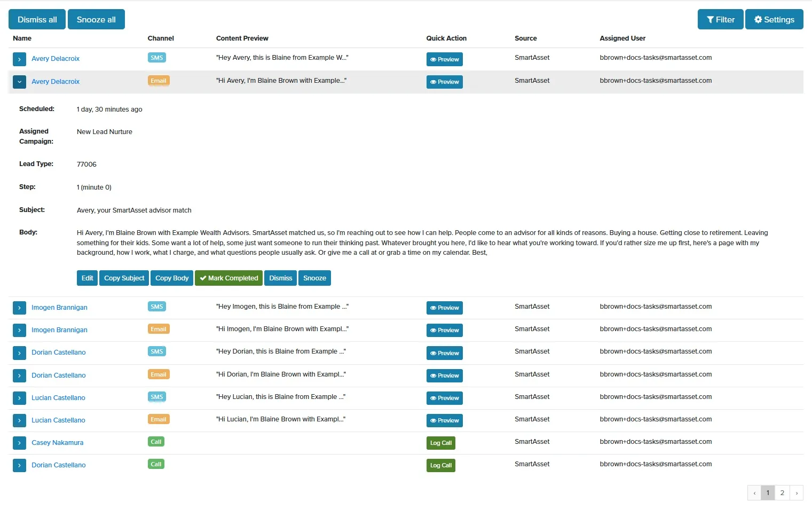The image size is (812, 509).
Task: Dismiss all pending tasks
Action: (x=37, y=19)
